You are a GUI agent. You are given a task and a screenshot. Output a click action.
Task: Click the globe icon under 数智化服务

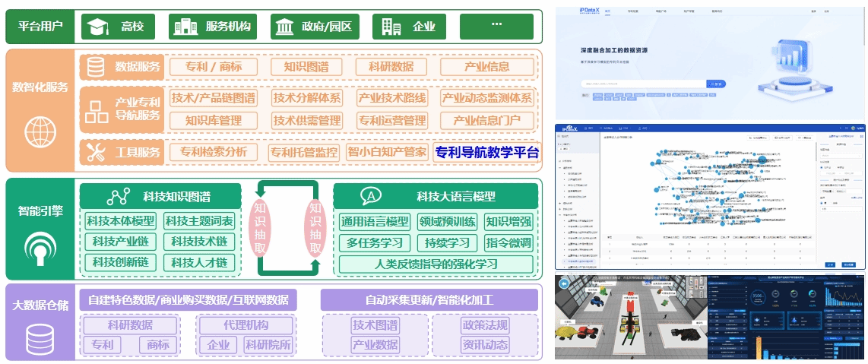(x=40, y=132)
